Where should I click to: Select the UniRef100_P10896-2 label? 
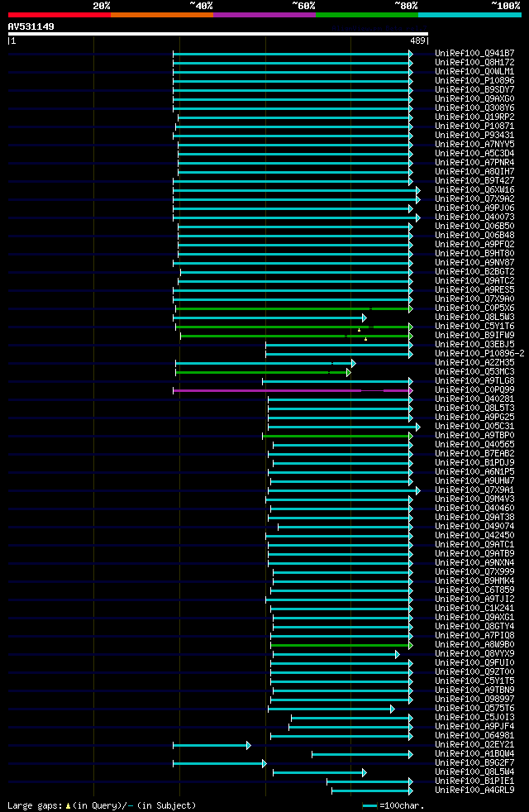(x=480, y=354)
